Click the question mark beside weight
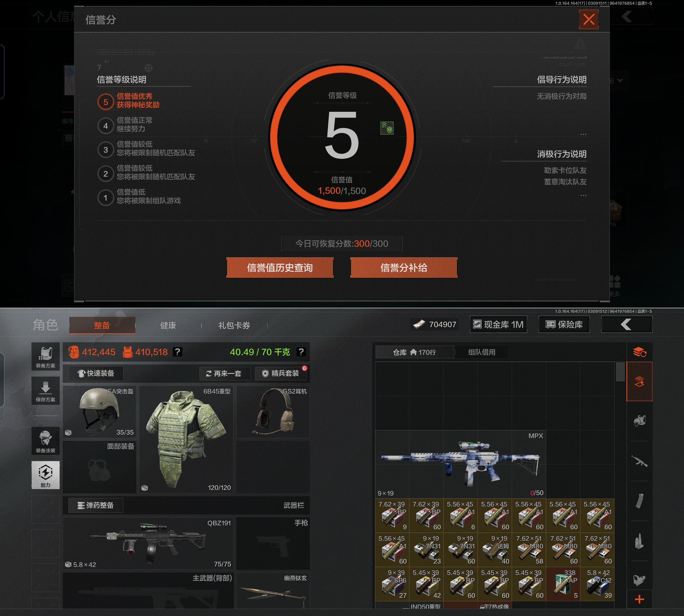This screenshot has width=684, height=616. [301, 352]
